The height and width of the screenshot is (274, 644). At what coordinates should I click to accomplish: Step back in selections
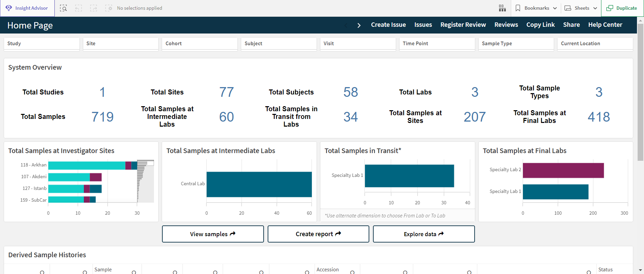[78, 8]
